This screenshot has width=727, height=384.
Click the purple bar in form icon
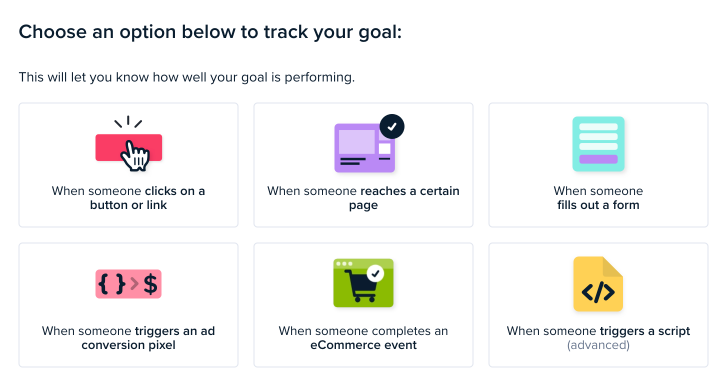tap(598, 160)
